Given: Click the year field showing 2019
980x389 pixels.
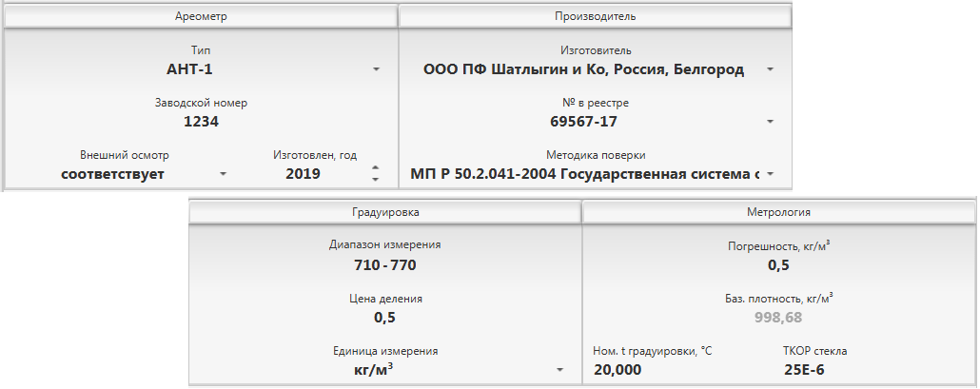Looking at the screenshot, I should coord(304,174).
